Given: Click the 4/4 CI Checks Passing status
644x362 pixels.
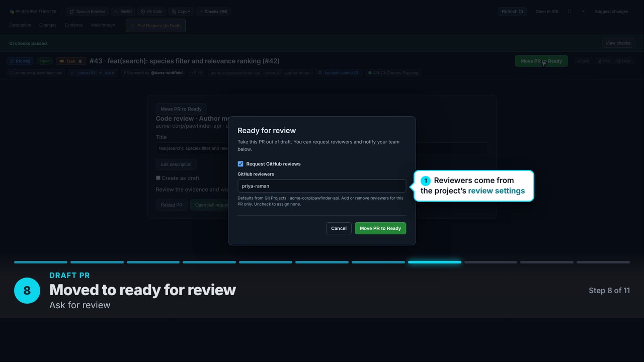Looking at the screenshot, I should (393, 73).
